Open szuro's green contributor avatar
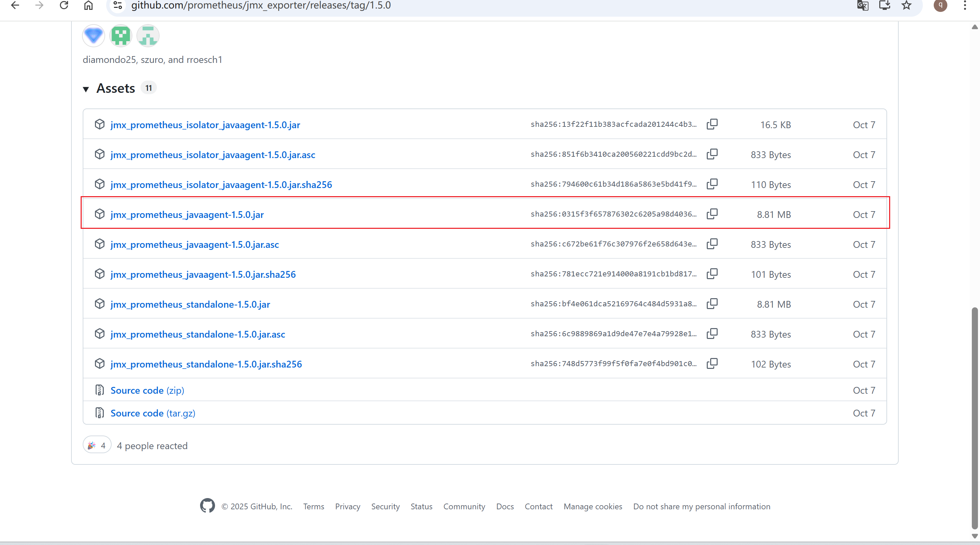 pyautogui.click(x=120, y=36)
